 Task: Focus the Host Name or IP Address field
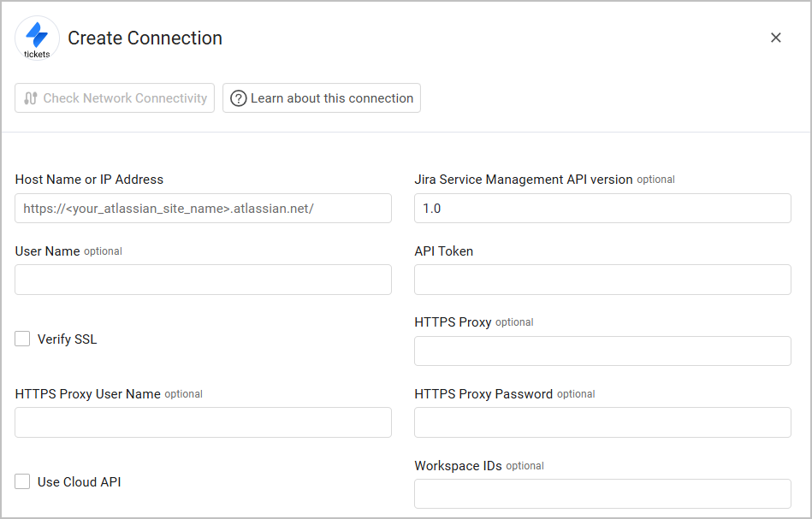coord(203,209)
